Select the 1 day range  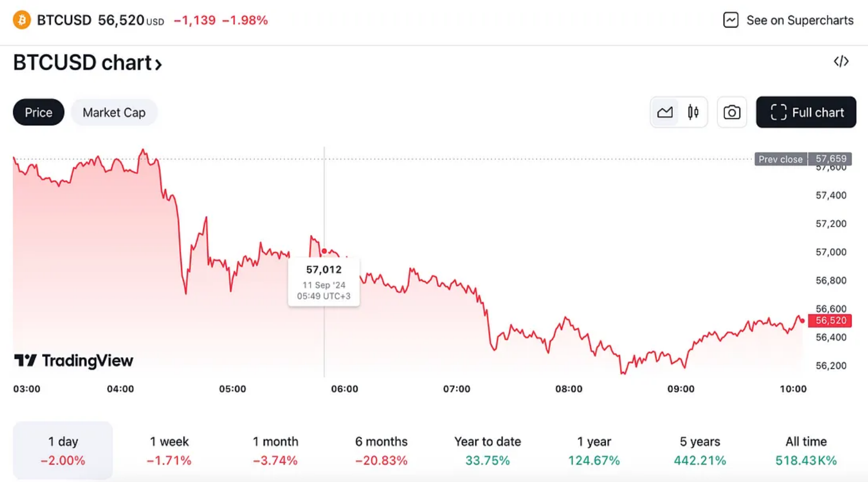click(63, 450)
